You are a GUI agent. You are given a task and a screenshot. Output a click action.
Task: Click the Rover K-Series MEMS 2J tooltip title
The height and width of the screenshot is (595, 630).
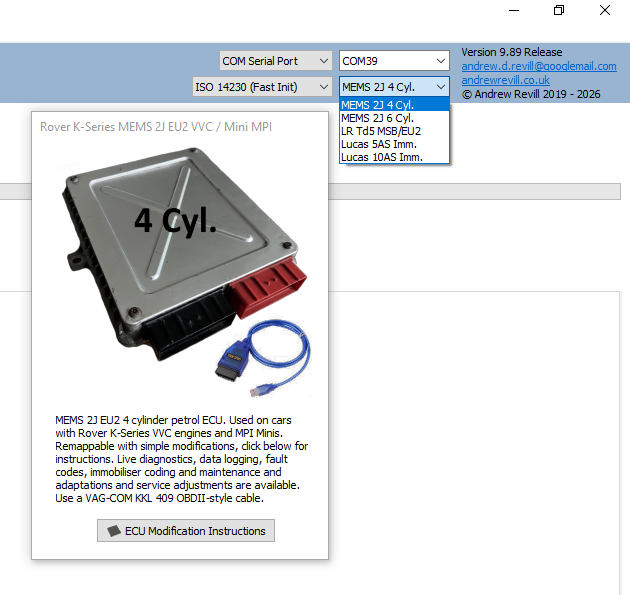156,127
